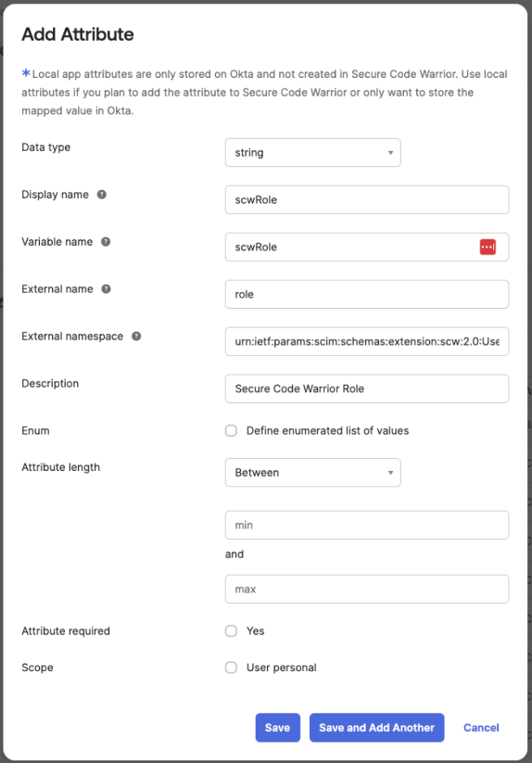
Task: Click the red password manager icon
Action: [488, 247]
